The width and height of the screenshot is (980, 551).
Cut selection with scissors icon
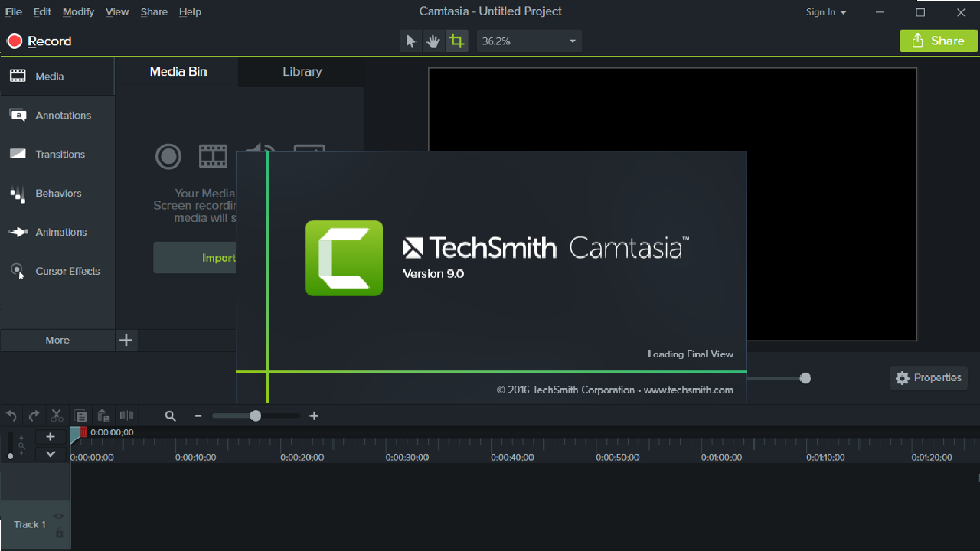(57, 416)
